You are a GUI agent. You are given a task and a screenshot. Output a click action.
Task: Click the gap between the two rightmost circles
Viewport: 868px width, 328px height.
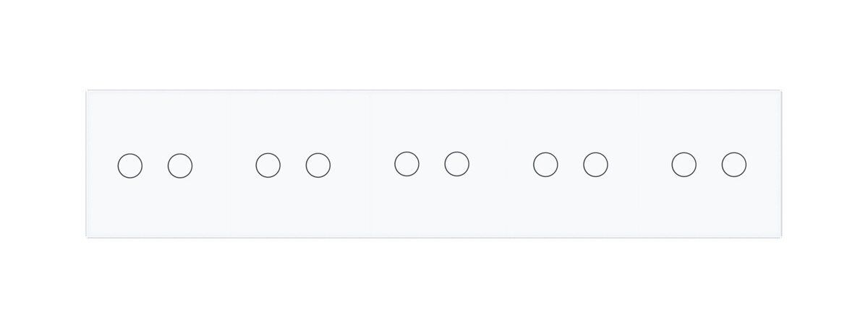pos(708,164)
